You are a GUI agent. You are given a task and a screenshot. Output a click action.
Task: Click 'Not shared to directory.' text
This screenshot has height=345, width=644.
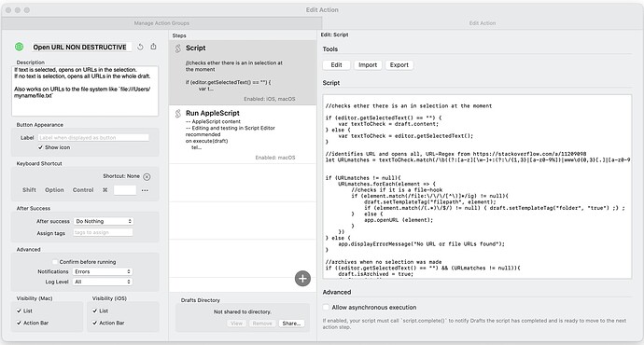(243, 311)
